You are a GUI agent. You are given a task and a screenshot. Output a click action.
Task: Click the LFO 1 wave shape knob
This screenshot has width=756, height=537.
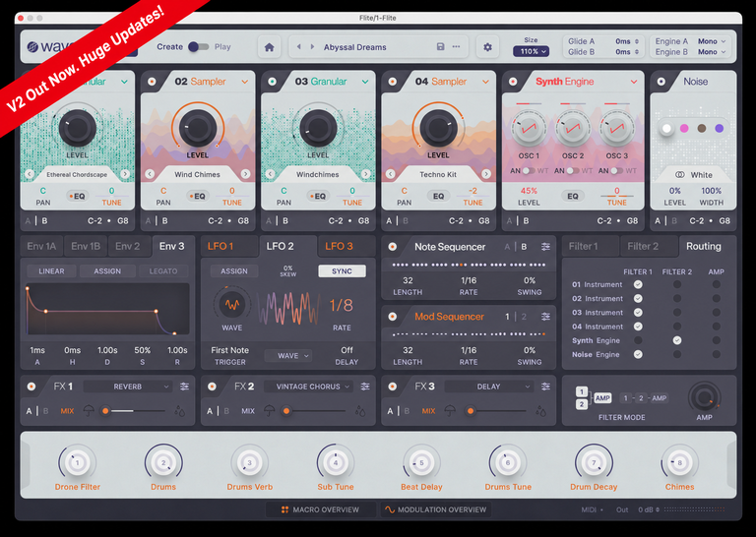232,304
